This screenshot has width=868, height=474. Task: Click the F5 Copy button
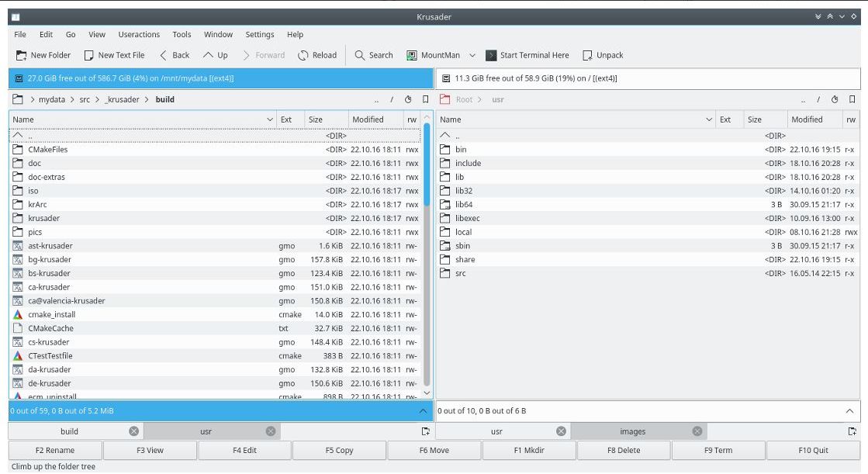(339, 450)
